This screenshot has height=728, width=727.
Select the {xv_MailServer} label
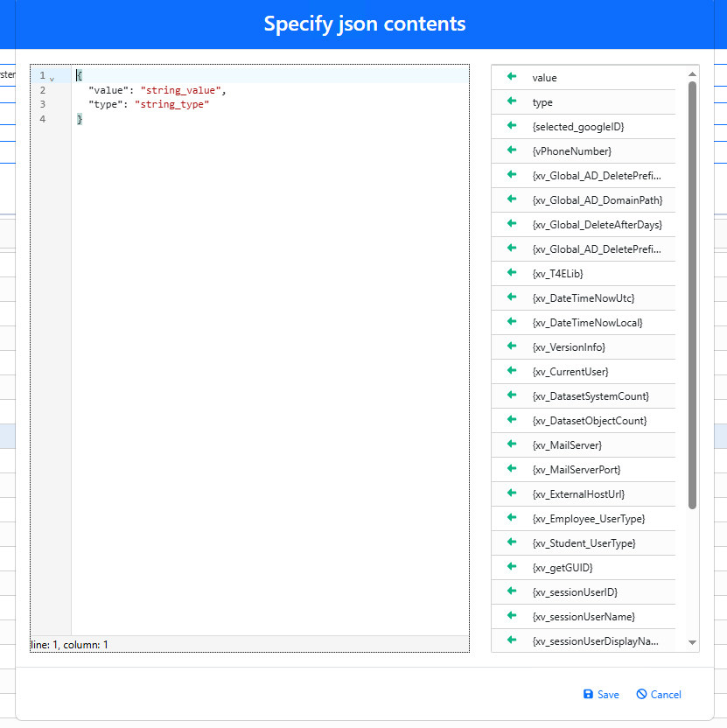pos(567,445)
